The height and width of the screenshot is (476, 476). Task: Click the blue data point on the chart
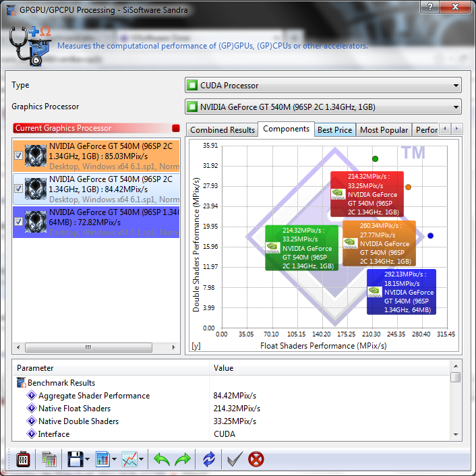[430, 235]
